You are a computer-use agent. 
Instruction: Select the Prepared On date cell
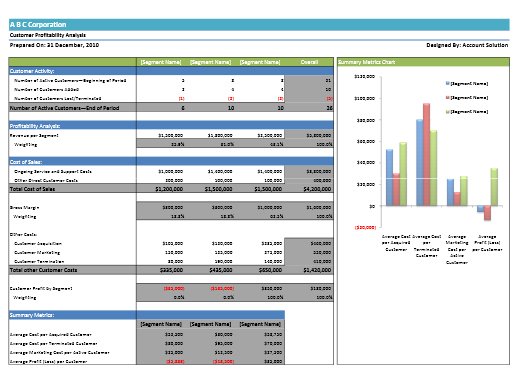pos(54,45)
